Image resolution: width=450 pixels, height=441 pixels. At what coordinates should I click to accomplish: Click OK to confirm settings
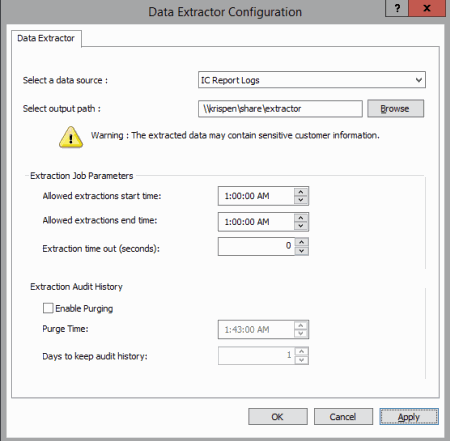coord(278,417)
